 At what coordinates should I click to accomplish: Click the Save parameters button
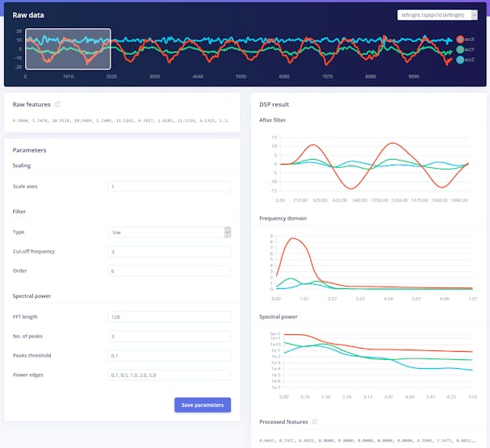tap(203, 405)
